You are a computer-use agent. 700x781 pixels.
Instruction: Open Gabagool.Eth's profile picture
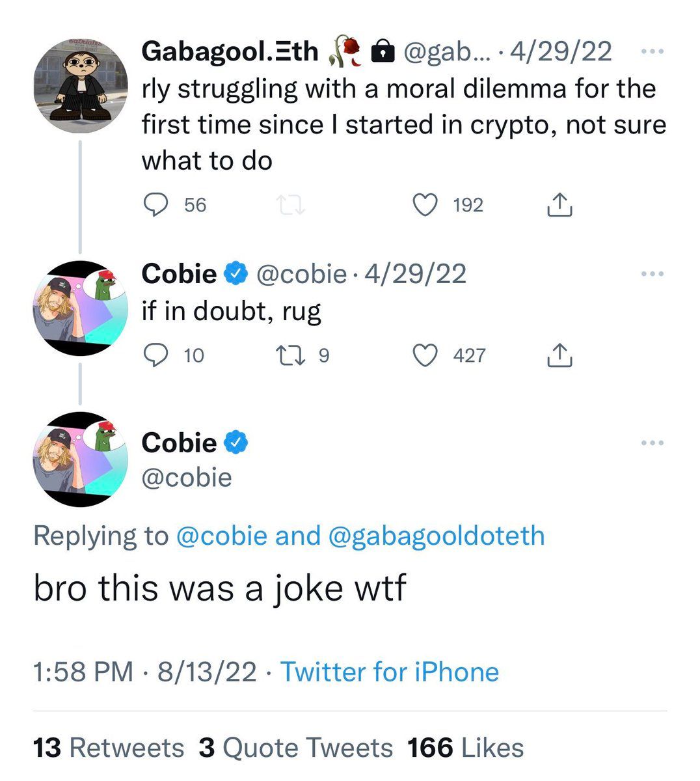pos(79,86)
